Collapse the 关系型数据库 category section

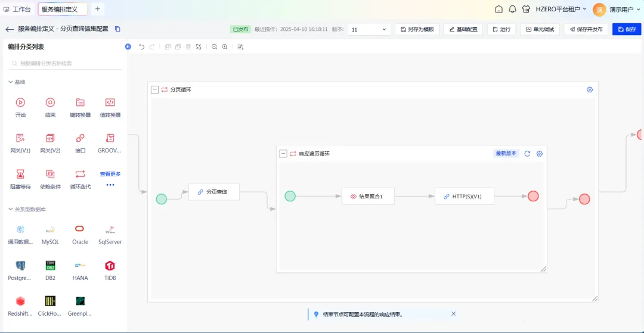coord(11,209)
